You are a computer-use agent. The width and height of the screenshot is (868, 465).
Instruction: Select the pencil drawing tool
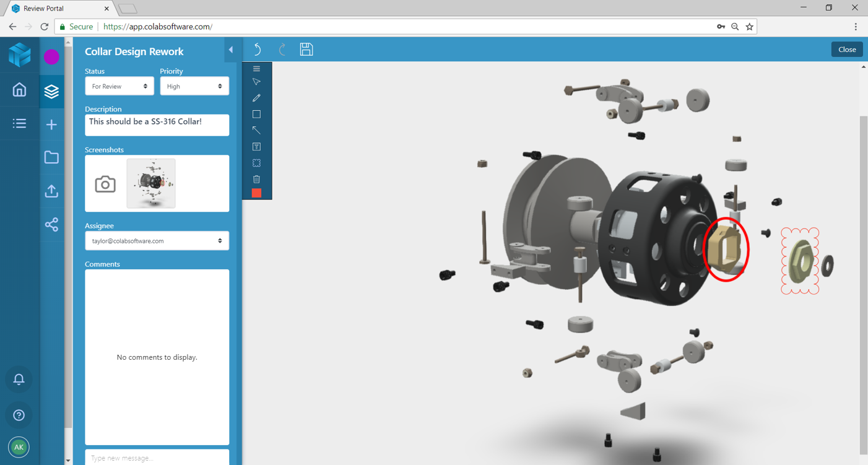tap(256, 98)
